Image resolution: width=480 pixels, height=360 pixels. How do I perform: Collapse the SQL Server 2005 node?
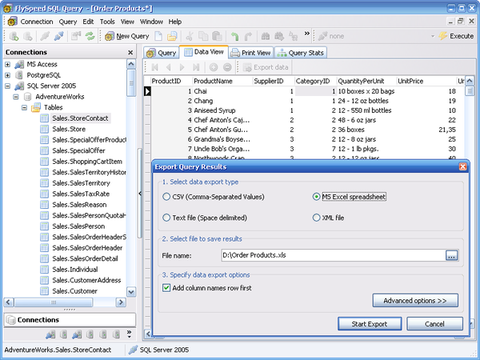point(8,86)
